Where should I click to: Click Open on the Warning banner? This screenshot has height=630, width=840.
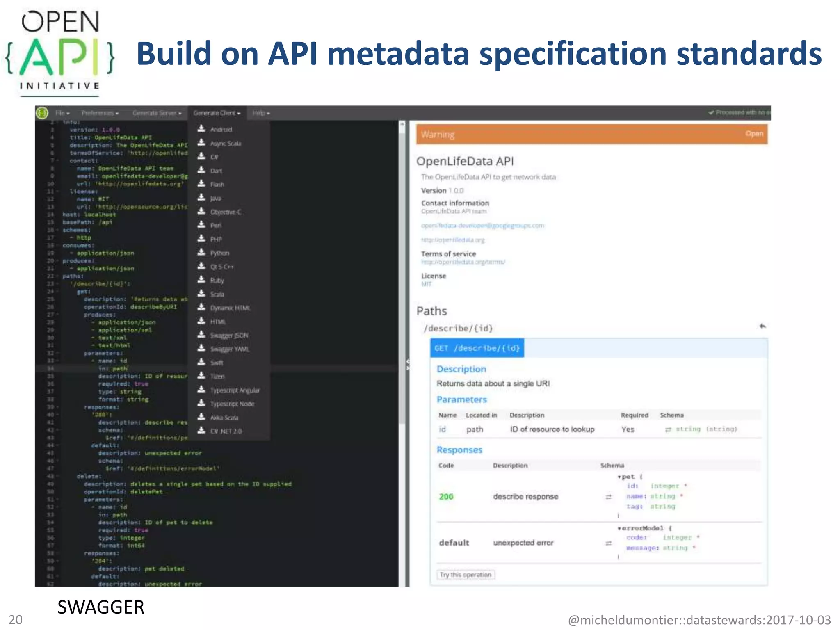754,134
